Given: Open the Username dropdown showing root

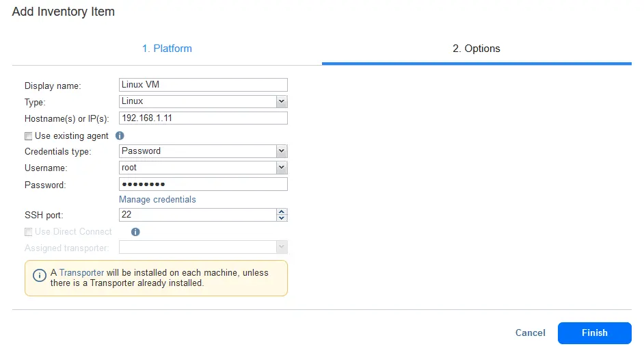Looking at the screenshot, I should coord(281,168).
